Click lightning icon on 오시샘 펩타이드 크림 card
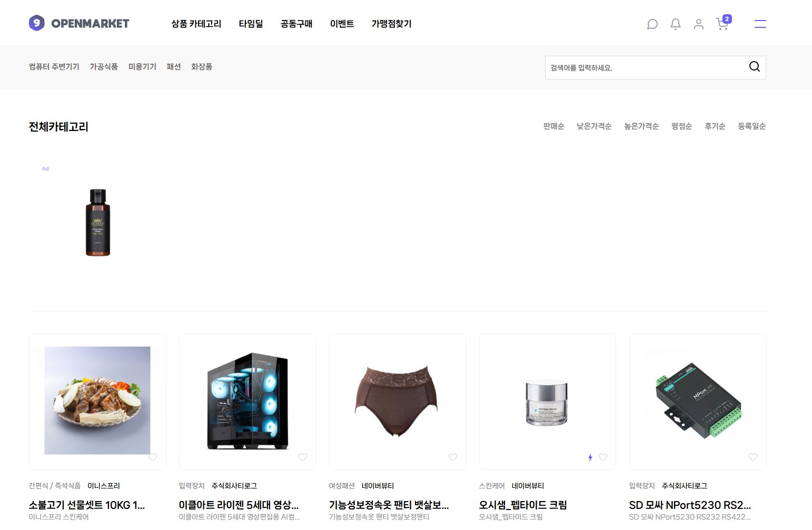Screen dimensions: 812x530 (x=590, y=457)
